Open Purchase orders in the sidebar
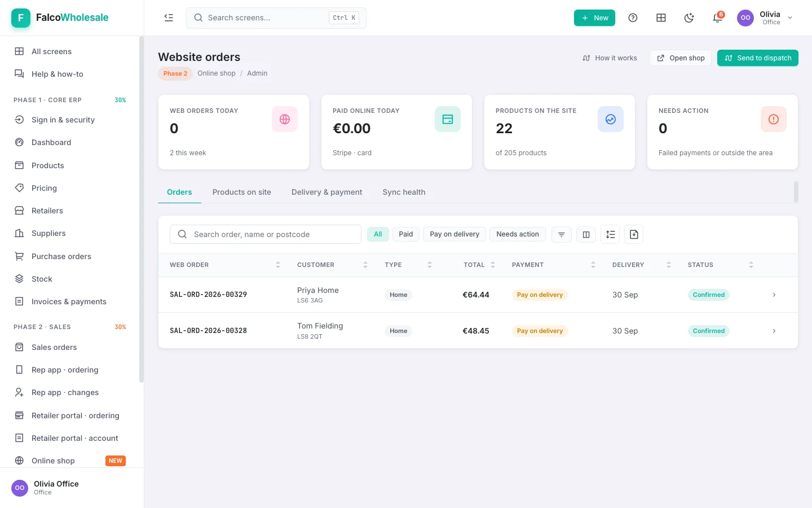The height and width of the screenshot is (508, 812). click(x=70, y=256)
